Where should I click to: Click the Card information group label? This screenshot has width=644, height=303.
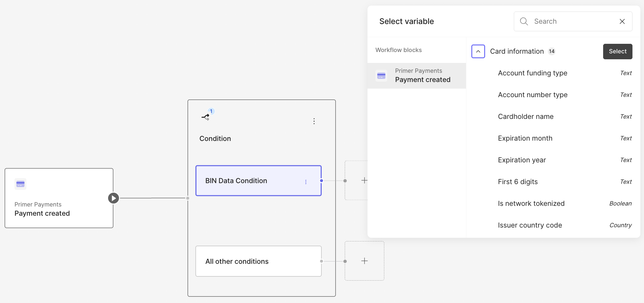(517, 51)
